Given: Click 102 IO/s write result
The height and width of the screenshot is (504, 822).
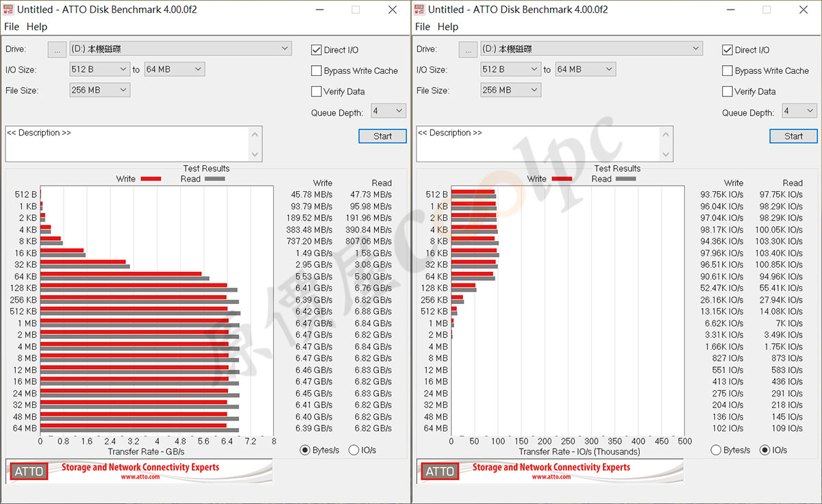Looking at the screenshot, I should (727, 428).
